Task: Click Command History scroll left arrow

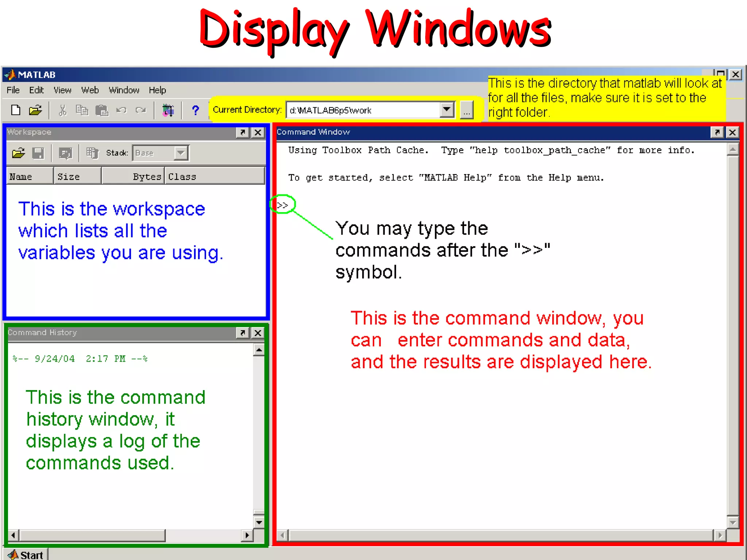Action: pos(13,535)
